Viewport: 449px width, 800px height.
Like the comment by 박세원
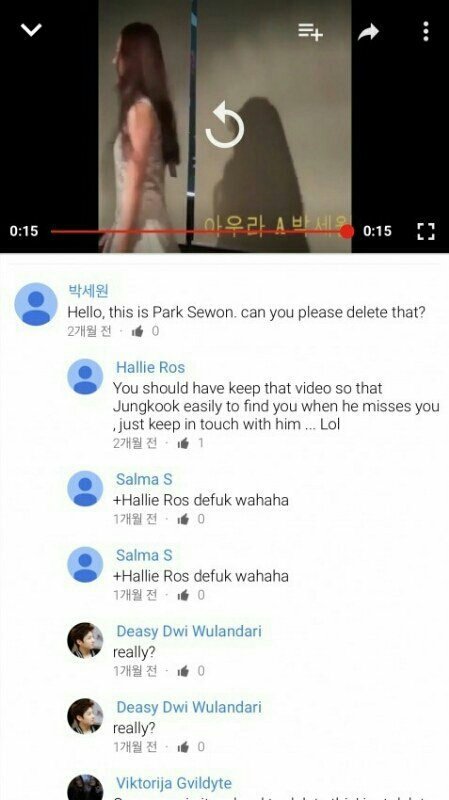click(137, 332)
